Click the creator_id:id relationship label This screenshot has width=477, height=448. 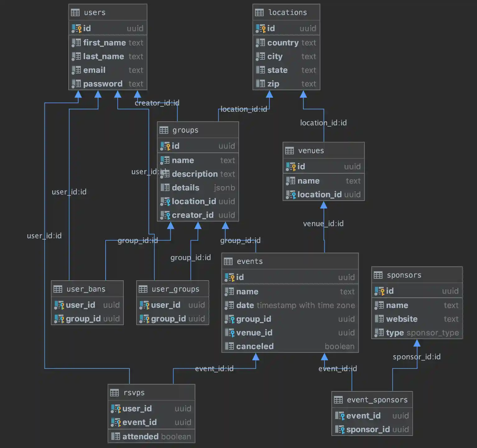pyautogui.click(x=157, y=103)
